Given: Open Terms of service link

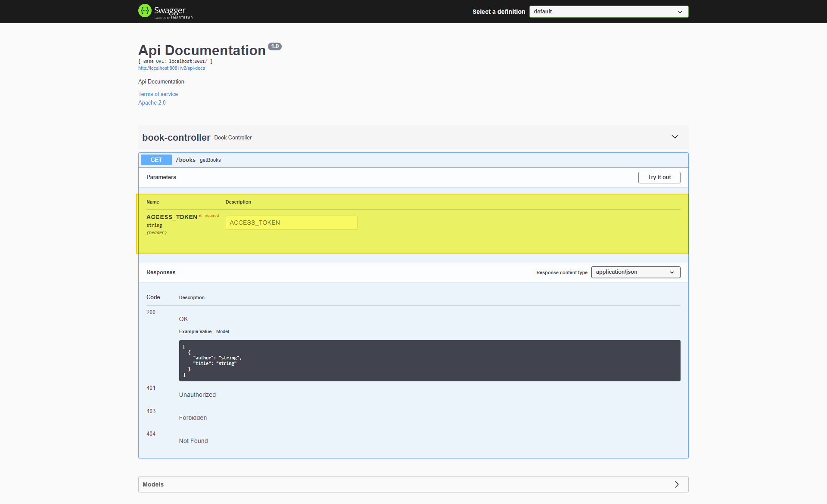Looking at the screenshot, I should tap(158, 94).
